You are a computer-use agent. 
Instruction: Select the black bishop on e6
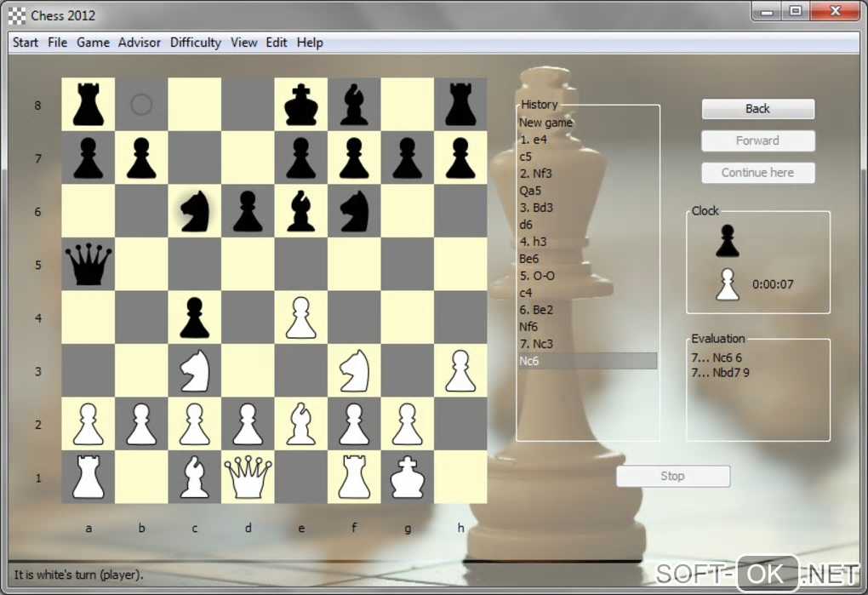tap(301, 211)
